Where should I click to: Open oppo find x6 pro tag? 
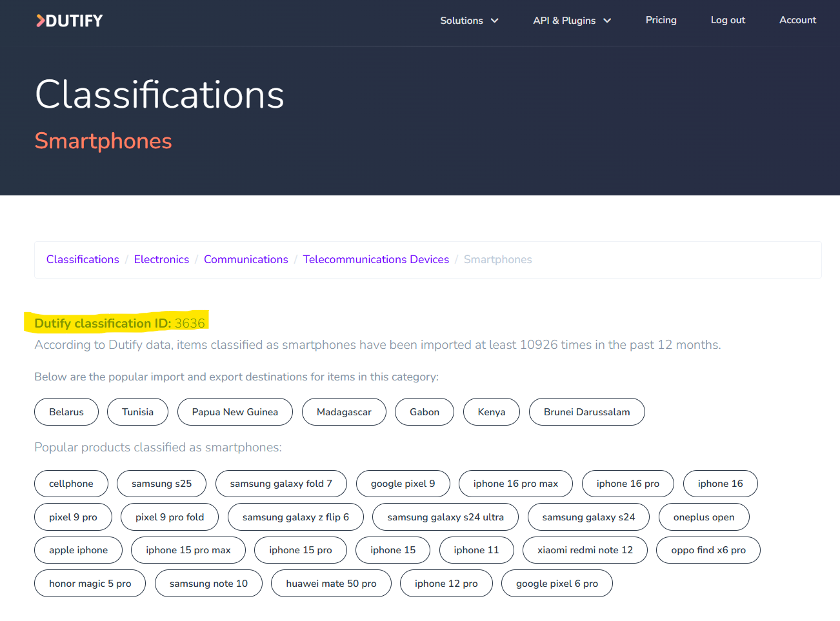(x=708, y=550)
